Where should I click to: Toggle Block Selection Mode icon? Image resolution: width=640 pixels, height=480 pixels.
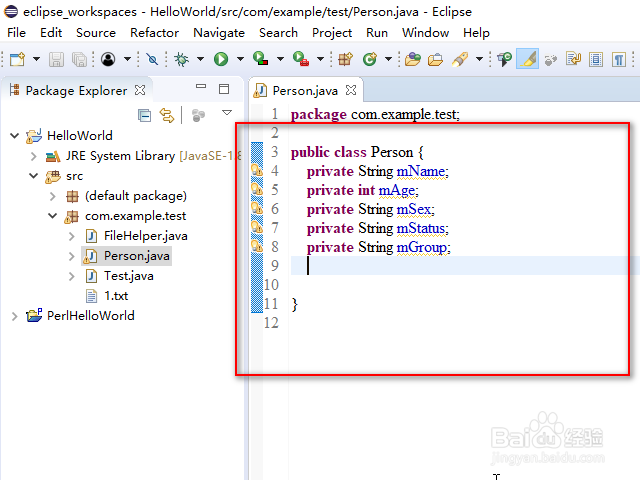tap(596, 60)
